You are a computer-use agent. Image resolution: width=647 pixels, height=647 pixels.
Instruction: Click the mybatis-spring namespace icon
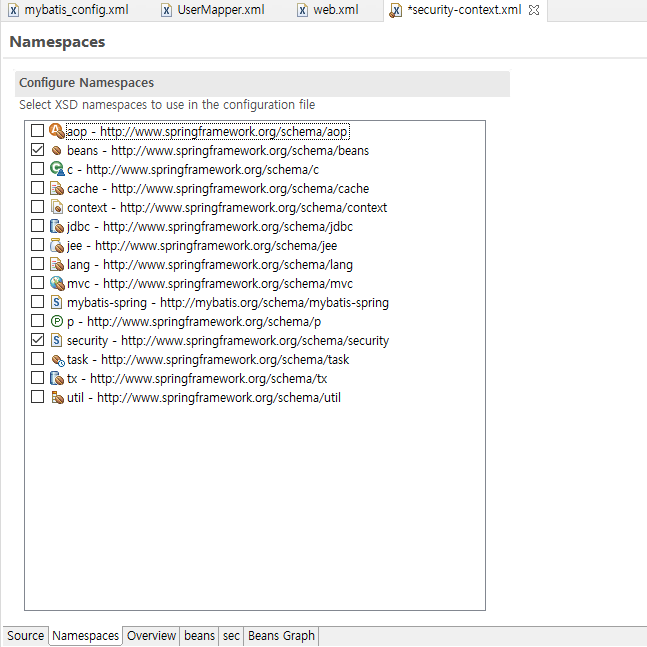pyautogui.click(x=57, y=302)
